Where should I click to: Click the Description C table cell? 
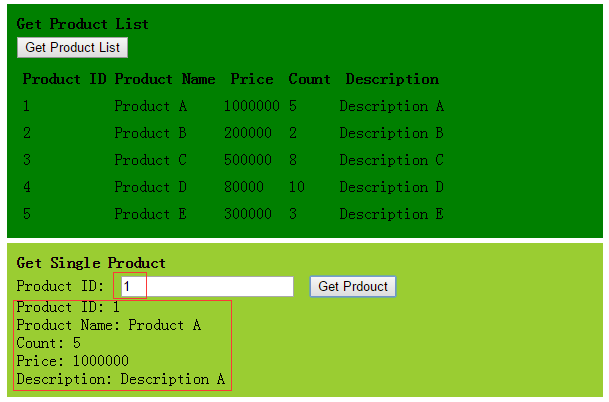click(x=392, y=160)
